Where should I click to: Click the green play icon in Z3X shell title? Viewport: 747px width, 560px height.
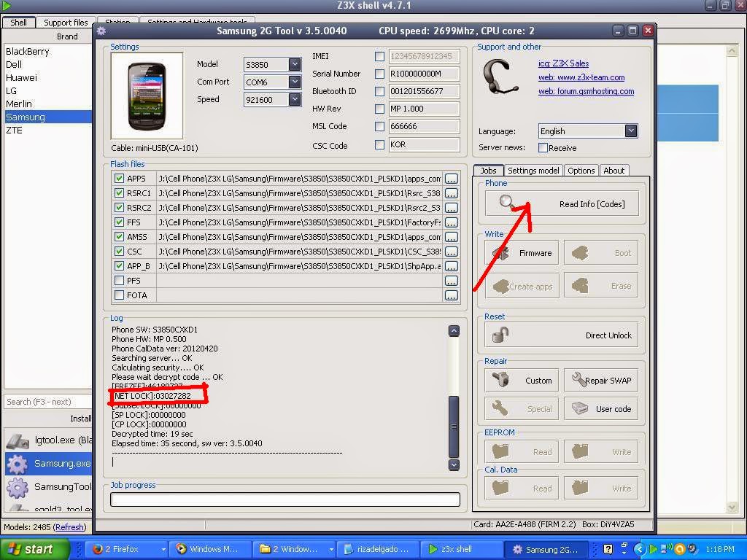click(x=7, y=6)
